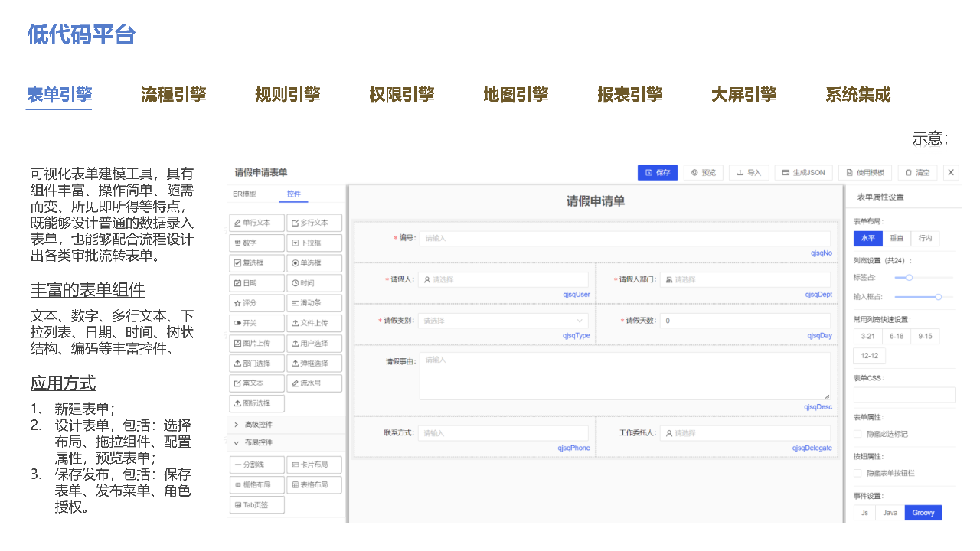This screenshot has width=980, height=551.
Task: Select the 文件上传 upload component
Action: 314,323
